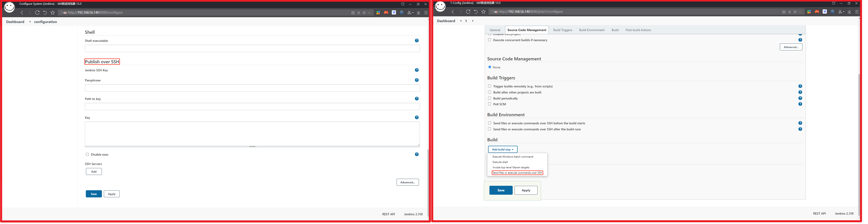Open game controller extension in left window
This screenshot has width=868, height=224.
(386, 13)
